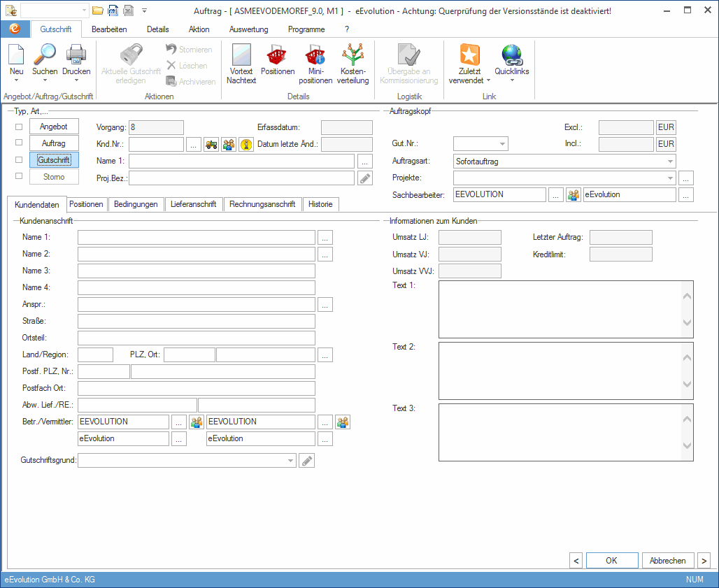This screenshot has height=588, width=719.
Task: Open the quick access toolbar customize arrow
Action: click(x=144, y=10)
